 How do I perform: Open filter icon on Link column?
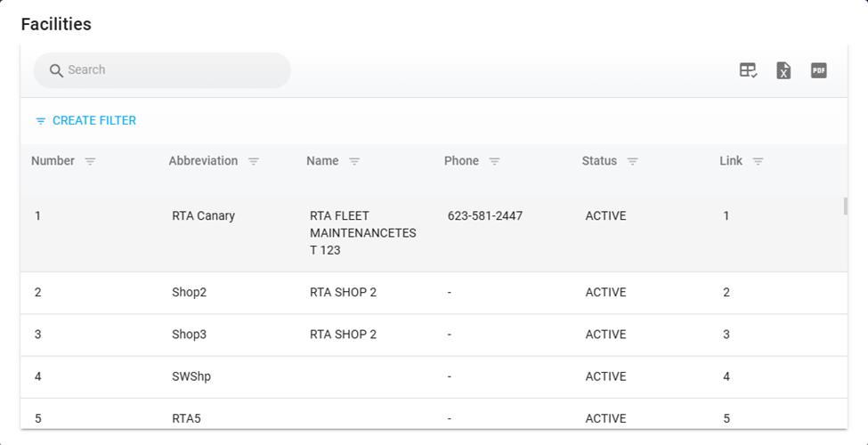pyautogui.click(x=758, y=161)
